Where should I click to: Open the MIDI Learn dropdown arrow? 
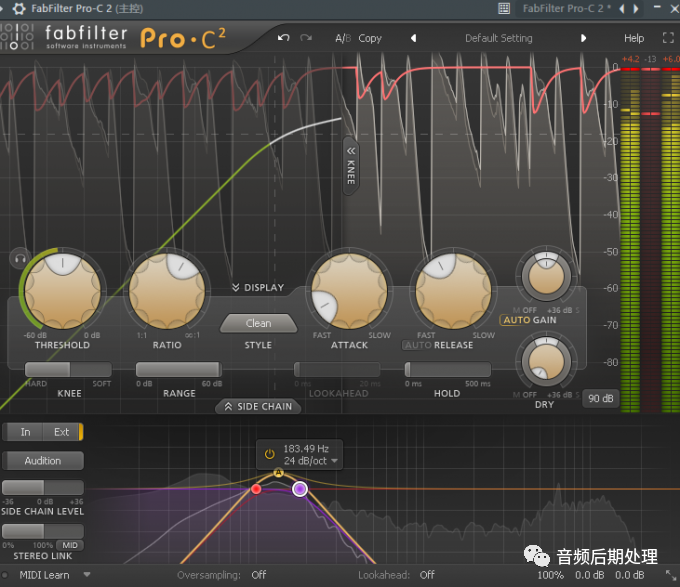pos(87,575)
